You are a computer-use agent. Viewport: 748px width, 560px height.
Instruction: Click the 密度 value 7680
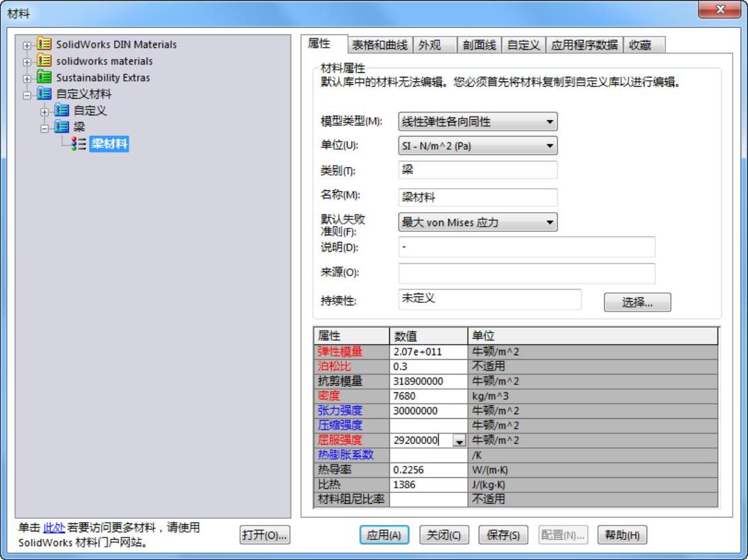pyautogui.click(x=428, y=396)
